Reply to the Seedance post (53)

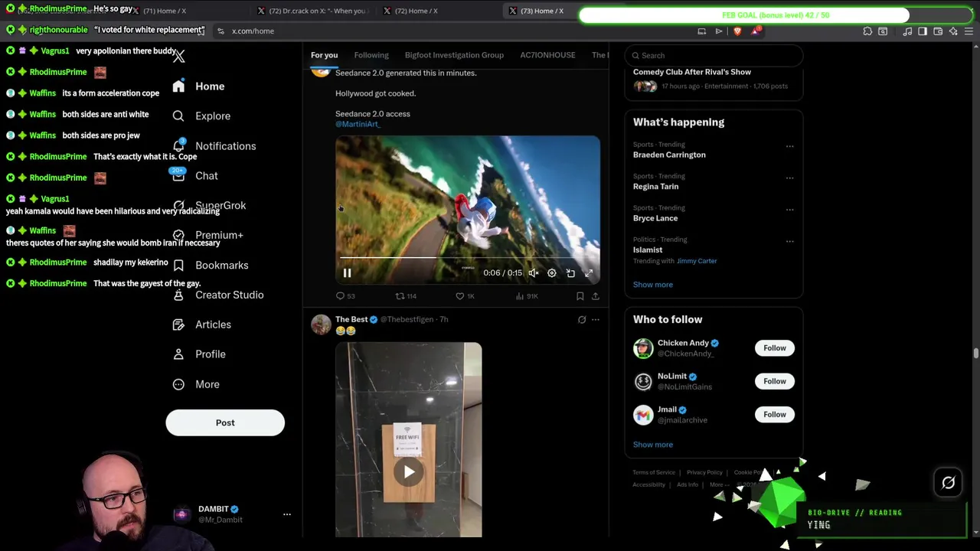pos(345,296)
